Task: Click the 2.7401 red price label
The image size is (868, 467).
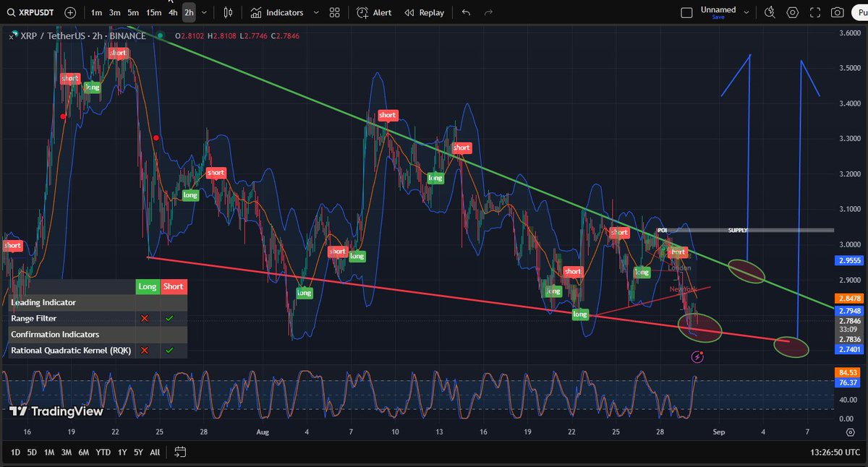Action: (x=849, y=349)
